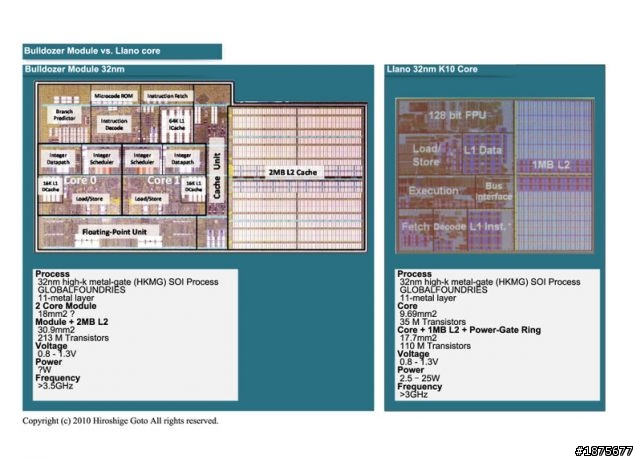Click "GLOBALFOUNDRIES" in the Llano spec box
The height and width of the screenshot is (459, 640).
click(x=443, y=290)
